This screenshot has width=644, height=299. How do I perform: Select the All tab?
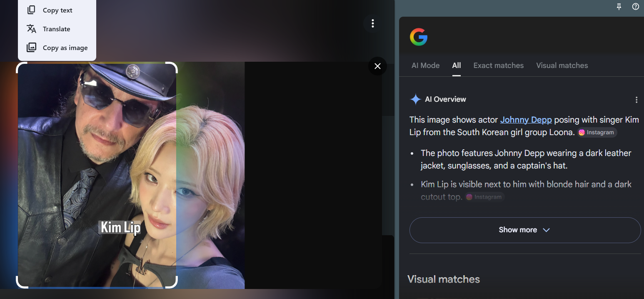tap(457, 65)
